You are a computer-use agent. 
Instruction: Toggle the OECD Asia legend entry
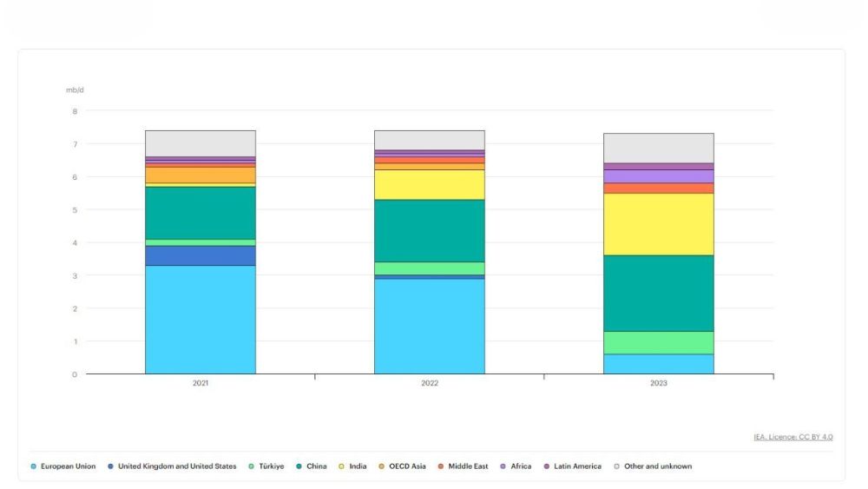click(402, 466)
